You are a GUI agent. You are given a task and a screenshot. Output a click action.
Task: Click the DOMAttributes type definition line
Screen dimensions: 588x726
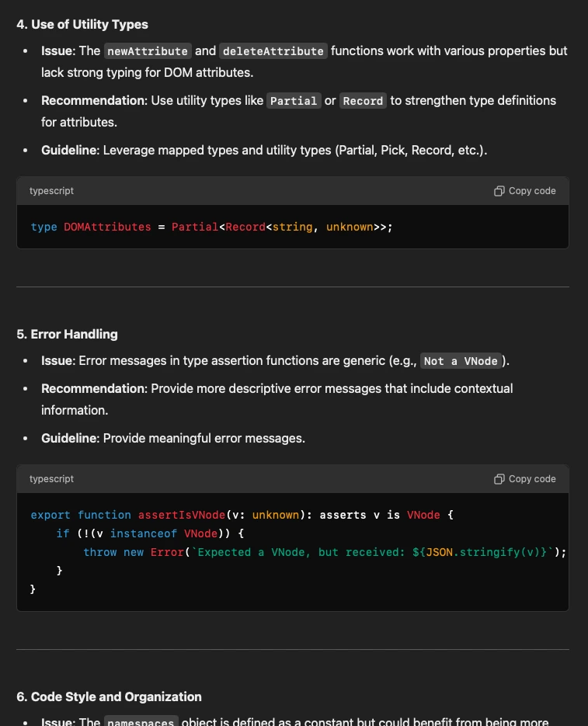click(210, 227)
